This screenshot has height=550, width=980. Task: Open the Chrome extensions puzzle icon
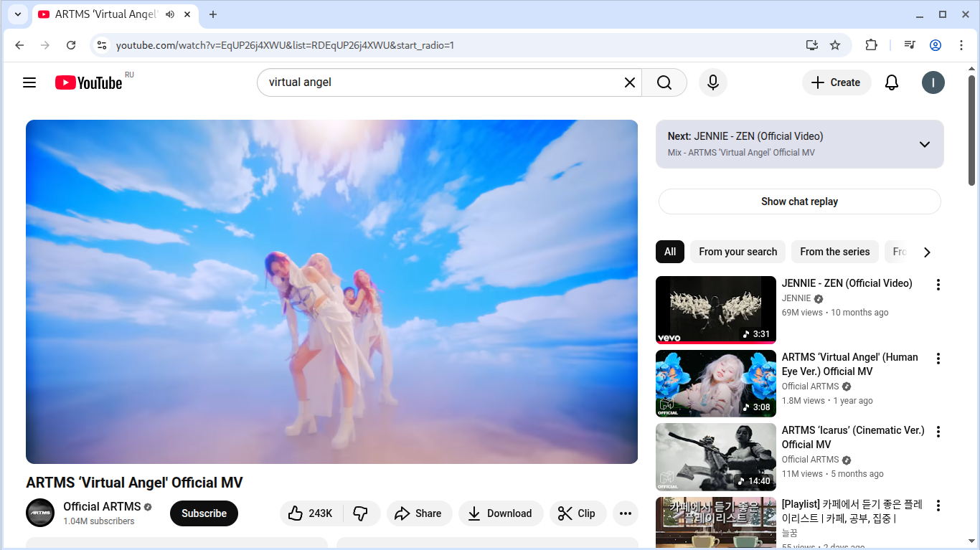pos(871,45)
